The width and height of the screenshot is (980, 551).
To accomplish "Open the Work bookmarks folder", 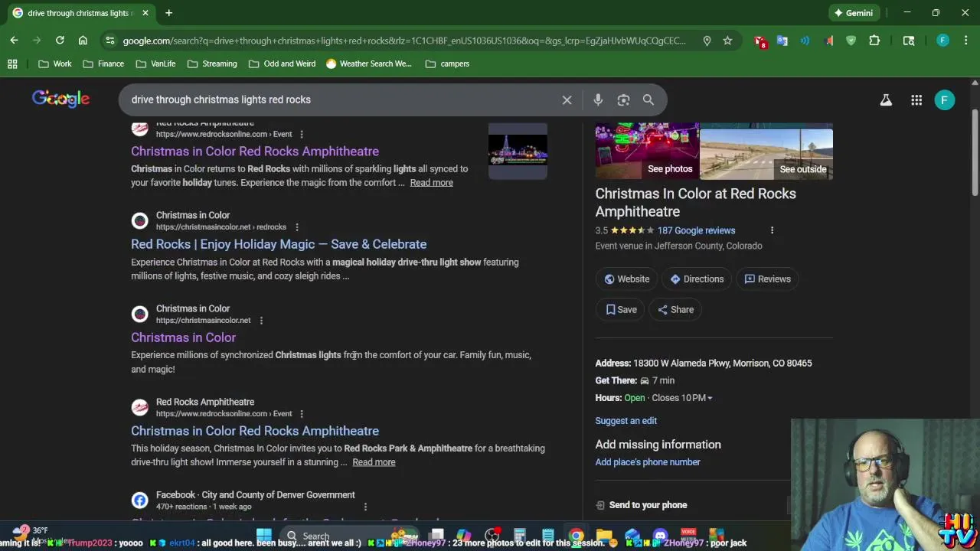I will (54, 64).
